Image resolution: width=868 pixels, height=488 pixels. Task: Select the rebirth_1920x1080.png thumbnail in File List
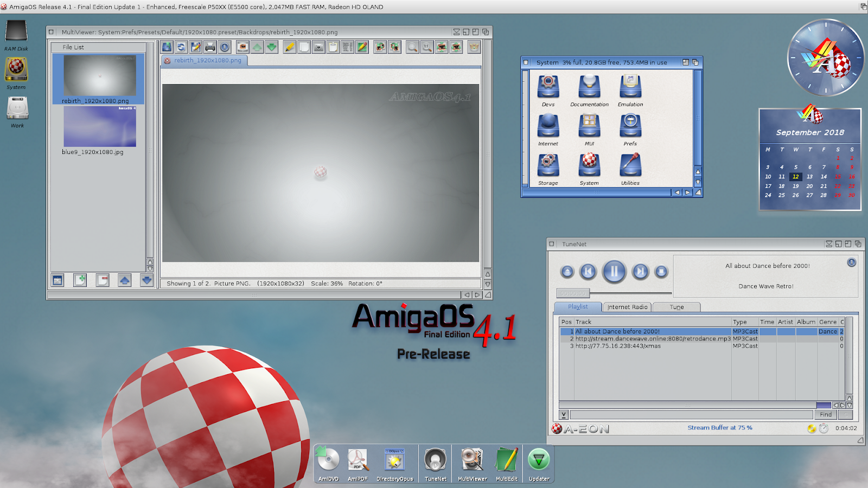[100, 75]
